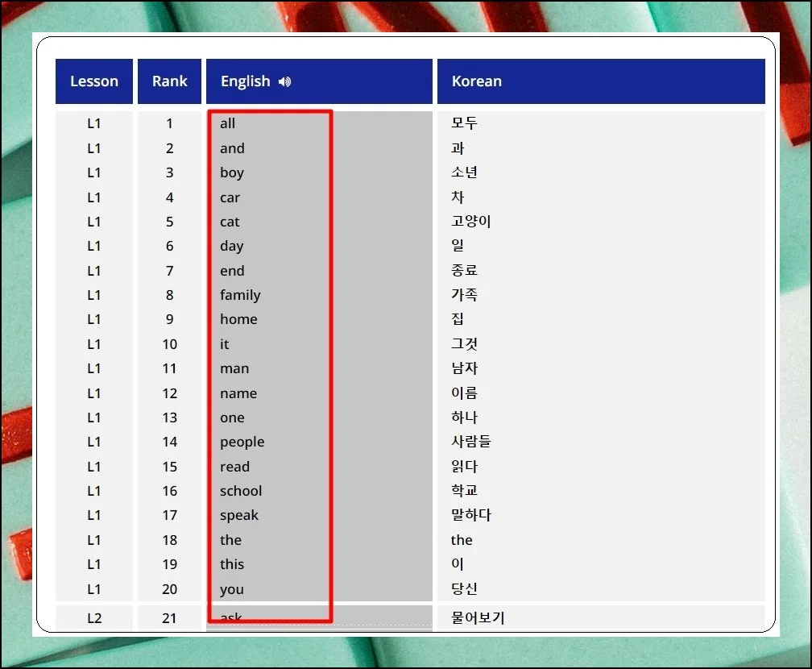The image size is (812, 669).
Task: Click the English word "home"
Action: (x=238, y=319)
